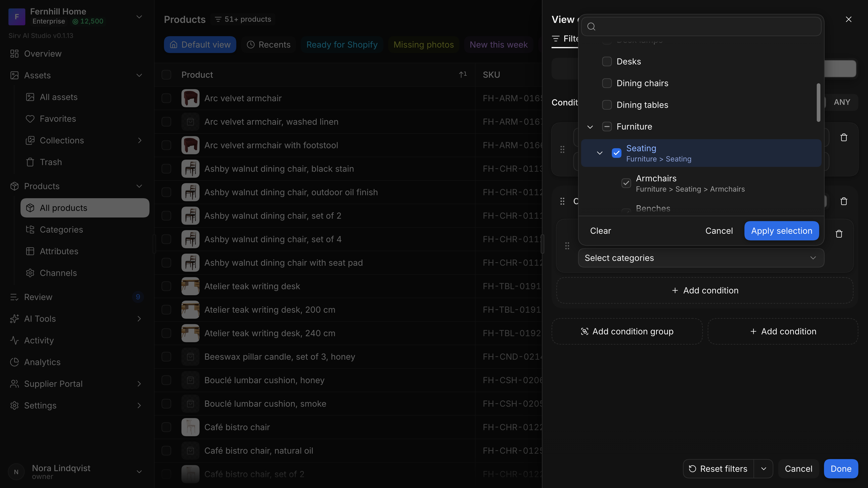Viewport: 868px width, 488px height.
Task: Click the Add condition group icon
Action: 585,331
